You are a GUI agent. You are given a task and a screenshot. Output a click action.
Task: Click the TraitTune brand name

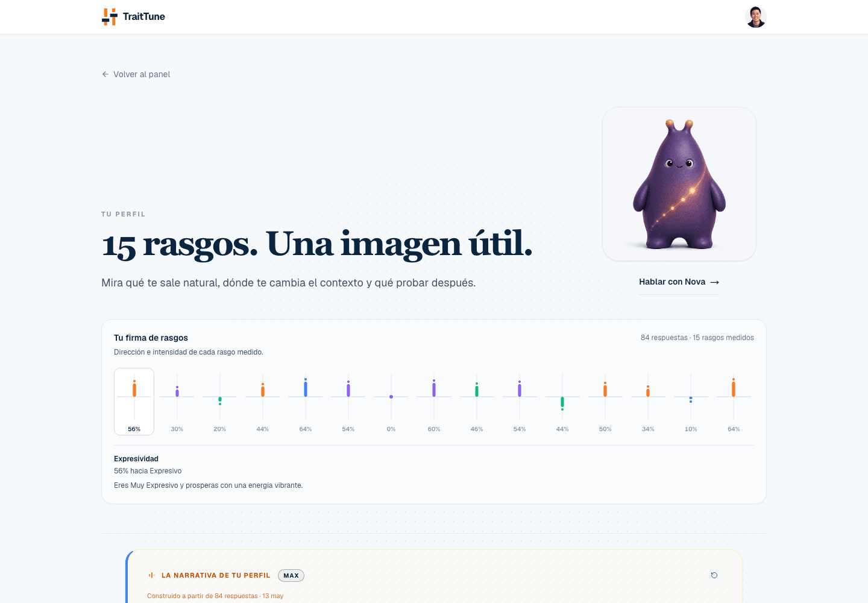144,17
